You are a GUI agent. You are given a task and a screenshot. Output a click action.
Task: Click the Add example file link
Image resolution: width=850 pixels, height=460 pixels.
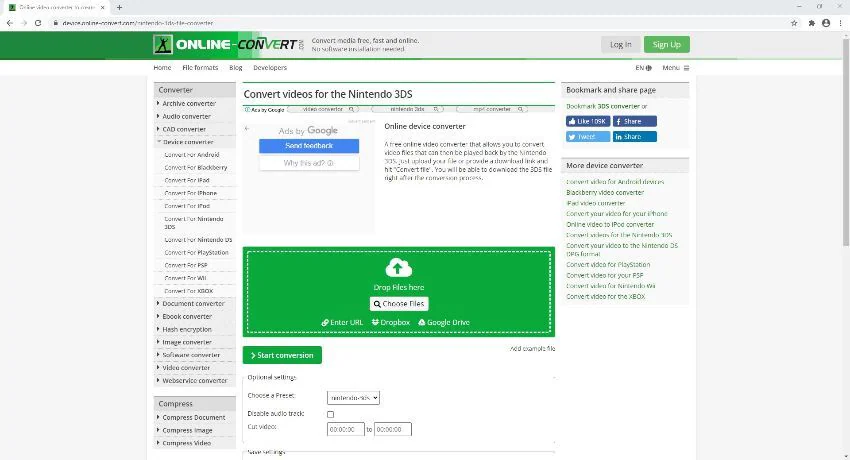(x=532, y=349)
